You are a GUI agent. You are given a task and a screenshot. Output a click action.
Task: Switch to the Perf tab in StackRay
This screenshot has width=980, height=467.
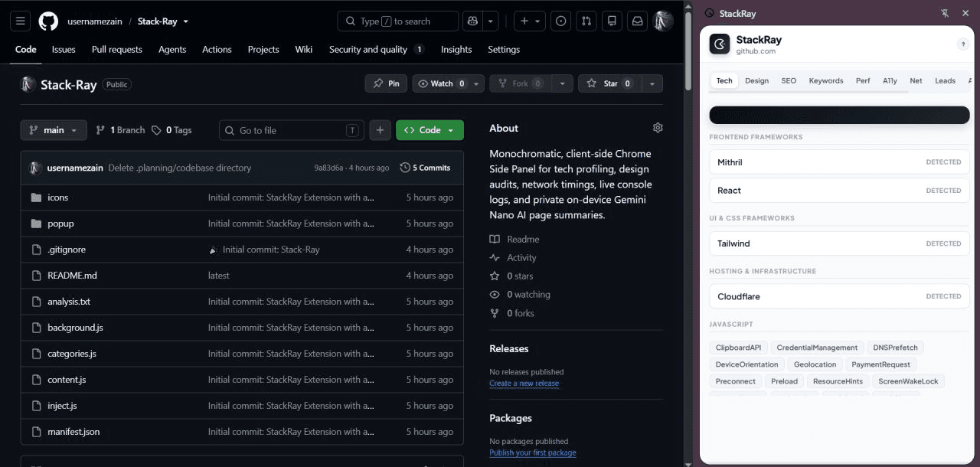point(863,80)
